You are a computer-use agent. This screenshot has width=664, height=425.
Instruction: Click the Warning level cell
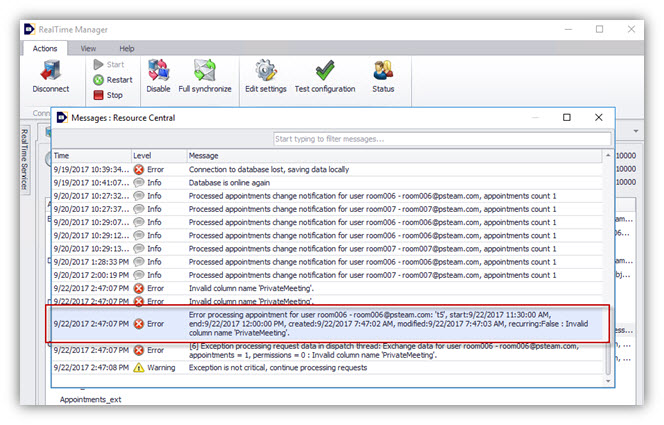click(x=161, y=368)
